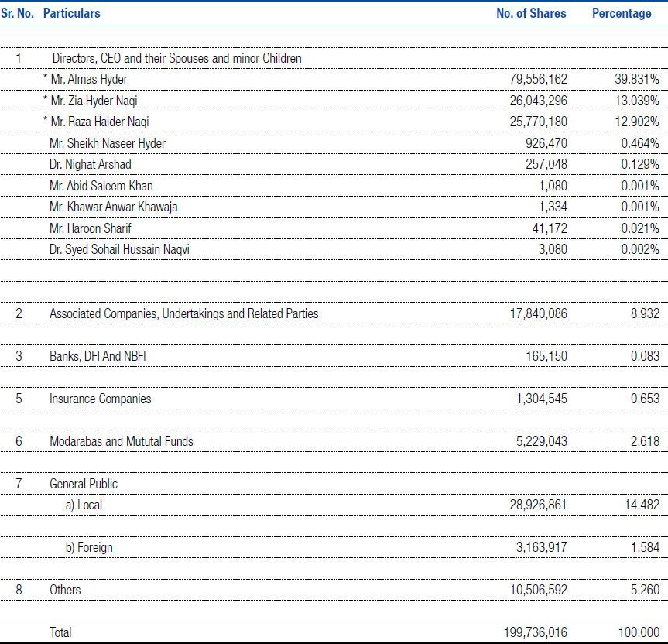The image size is (668, 644).
Task: Click share count 3,163,917
Action: click(542, 548)
